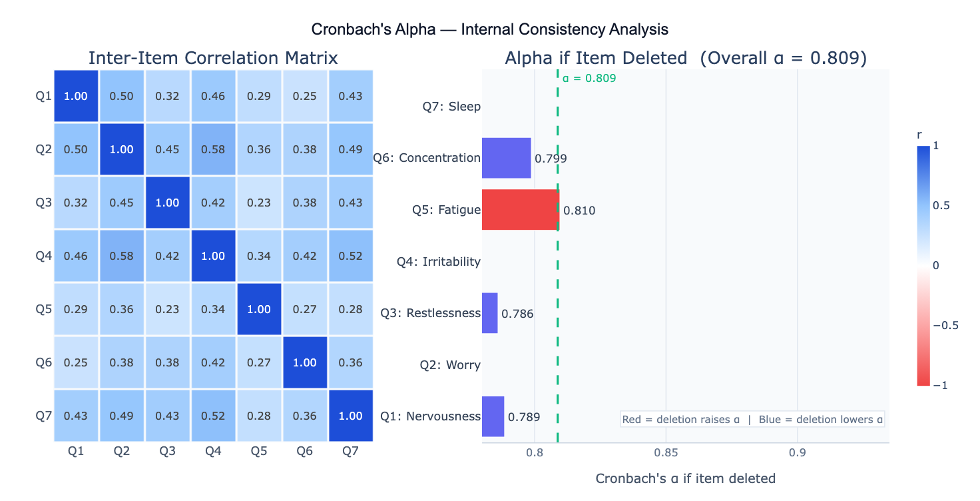Click the Inter-Item Correlation Matrix title
The height and width of the screenshot is (501, 980).
coord(213,58)
